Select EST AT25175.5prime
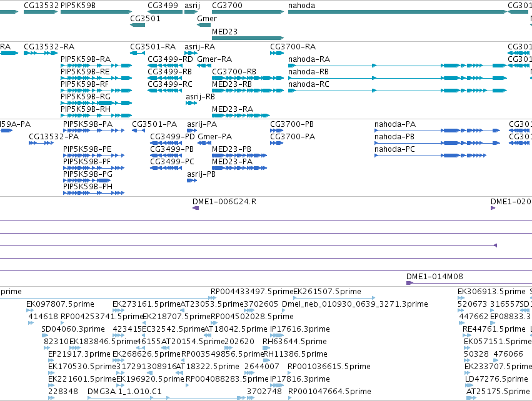Screen dimensions: 532x401 pyautogui.click(x=498, y=392)
